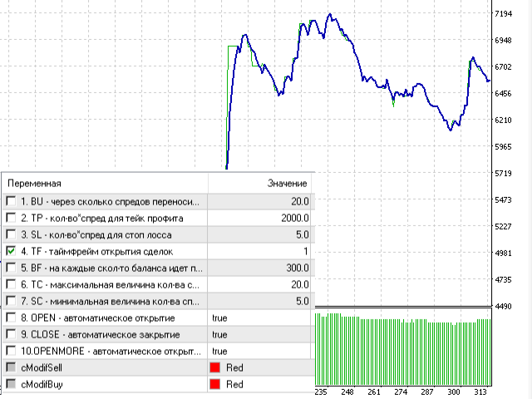The height and width of the screenshot is (399, 532).
Task: Click the 248 x-axis label
Action: tap(347, 392)
